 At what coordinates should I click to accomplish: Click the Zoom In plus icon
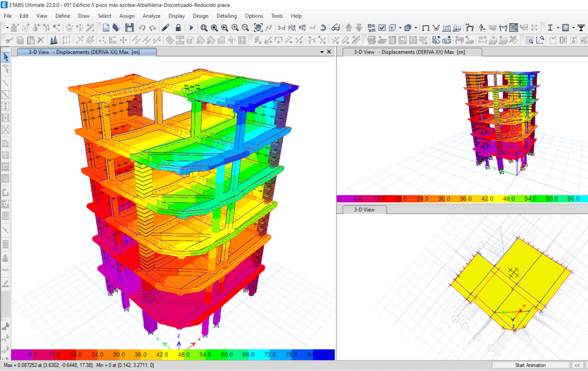[x=235, y=28]
